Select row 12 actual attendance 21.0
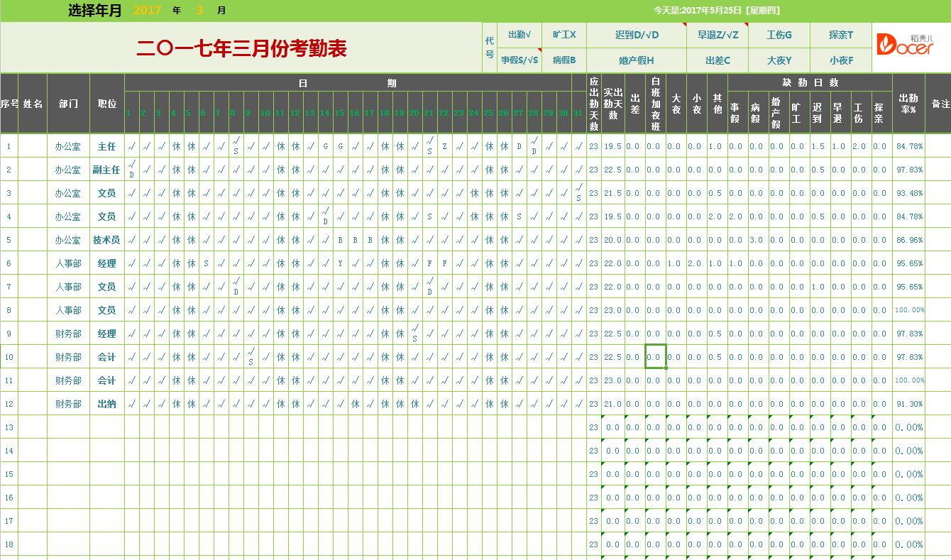This screenshot has width=951, height=560. (x=613, y=404)
